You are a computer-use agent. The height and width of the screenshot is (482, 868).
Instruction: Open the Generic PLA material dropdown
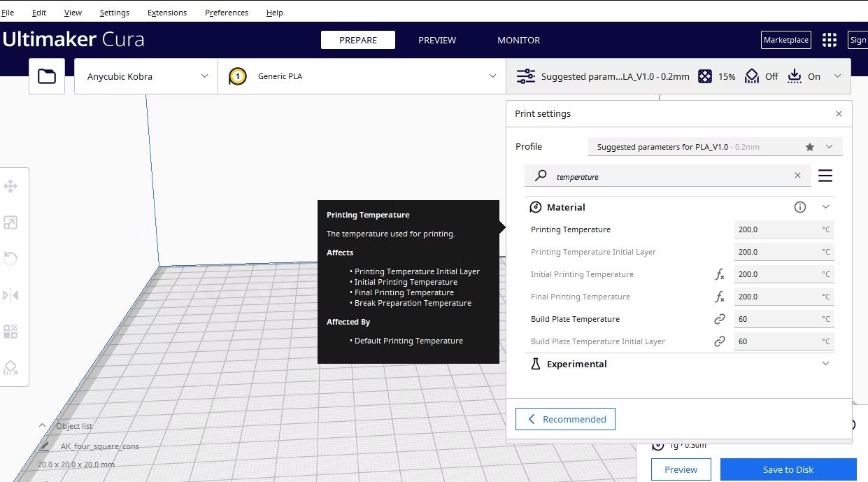(362, 76)
